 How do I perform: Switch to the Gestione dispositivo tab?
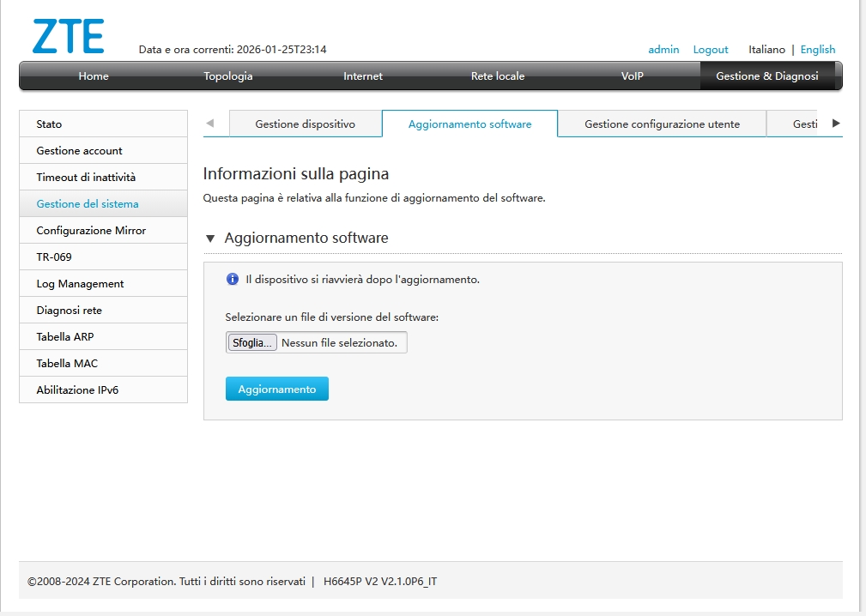[305, 124]
